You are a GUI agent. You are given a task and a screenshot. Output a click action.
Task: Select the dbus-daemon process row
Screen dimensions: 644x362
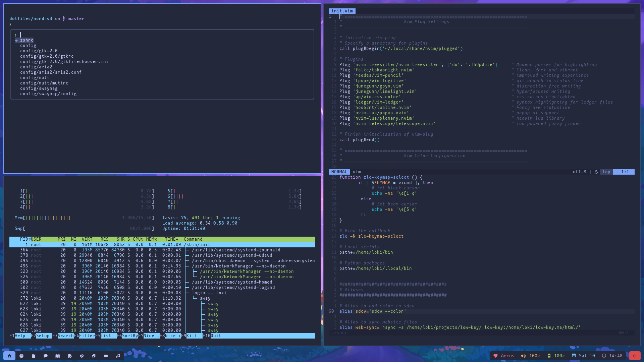[162, 261]
